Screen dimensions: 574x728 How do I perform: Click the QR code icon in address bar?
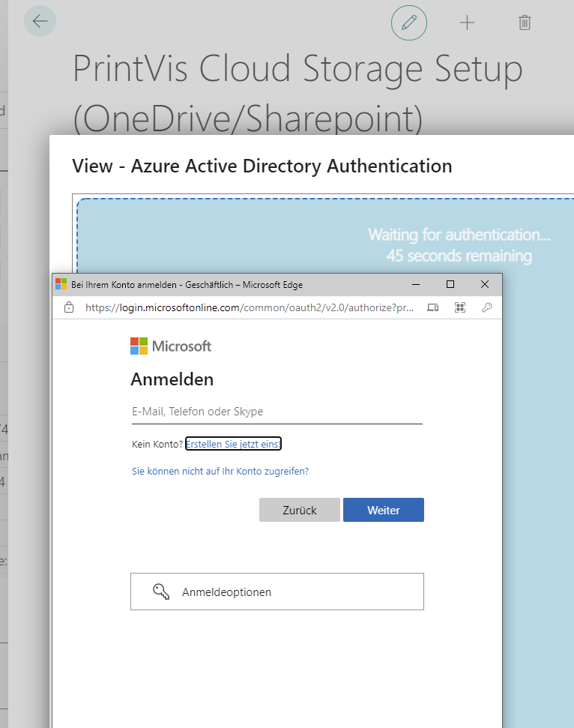pos(459,307)
